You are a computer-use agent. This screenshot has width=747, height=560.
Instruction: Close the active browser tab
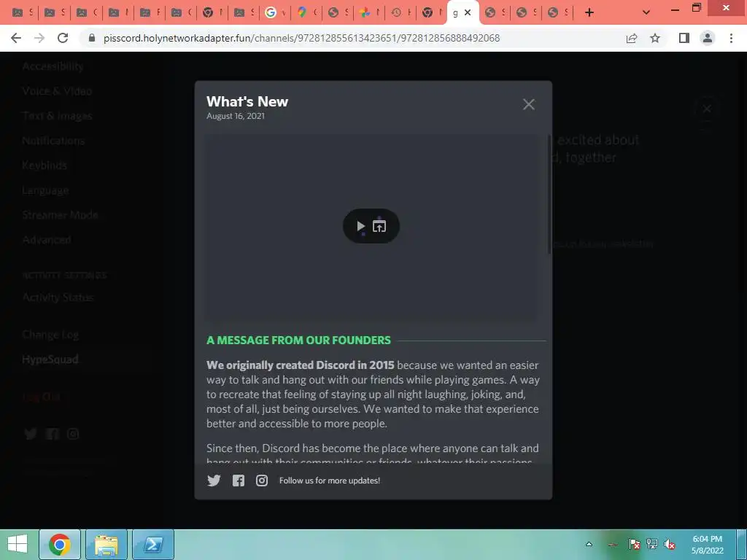coord(468,12)
